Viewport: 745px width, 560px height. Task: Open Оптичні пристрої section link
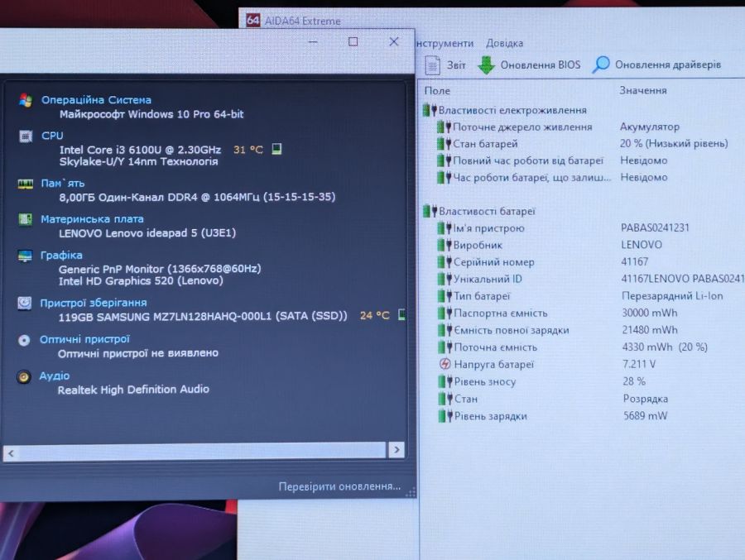[x=84, y=339]
